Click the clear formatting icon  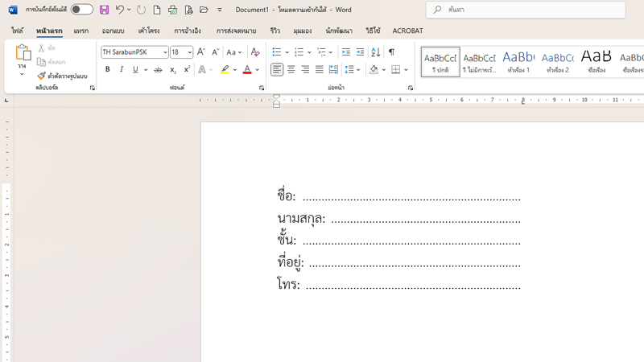click(255, 52)
